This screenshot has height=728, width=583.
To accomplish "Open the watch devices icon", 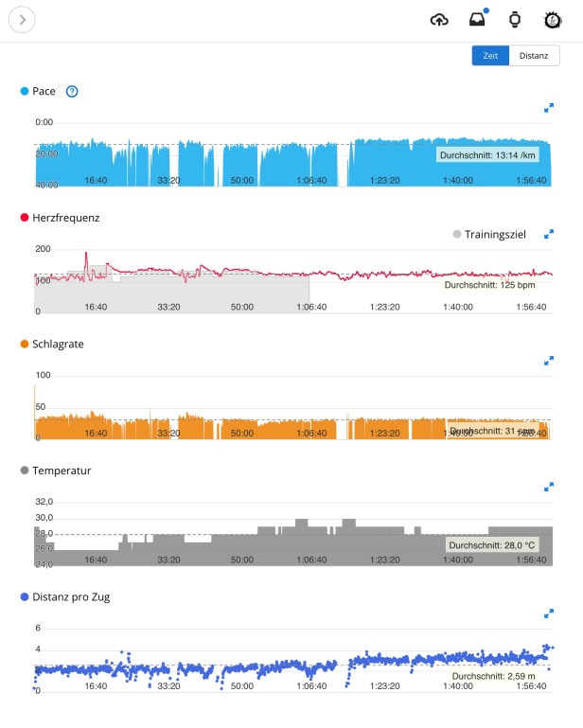I will (515, 19).
